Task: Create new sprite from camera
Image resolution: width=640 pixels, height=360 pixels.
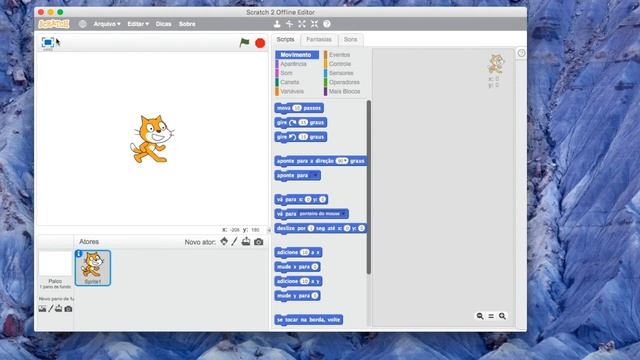Action: click(258, 242)
